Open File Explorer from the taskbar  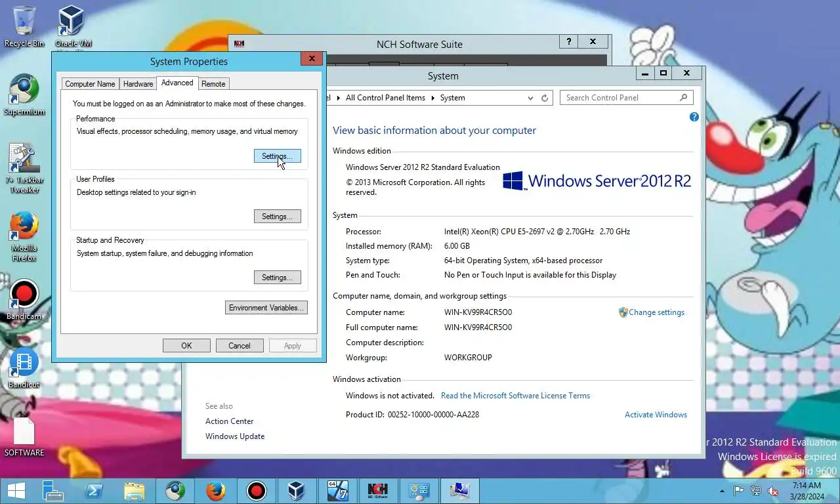pyautogui.click(x=135, y=491)
